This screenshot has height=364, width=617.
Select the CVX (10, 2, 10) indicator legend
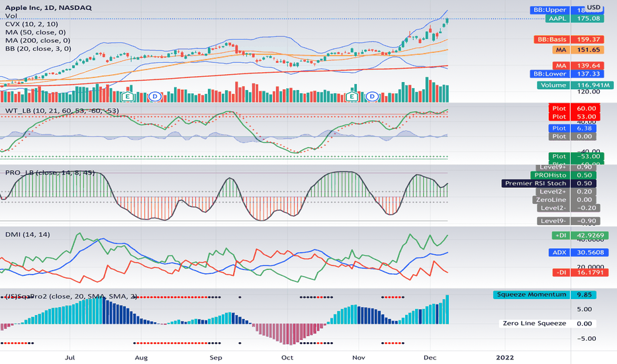click(x=32, y=24)
